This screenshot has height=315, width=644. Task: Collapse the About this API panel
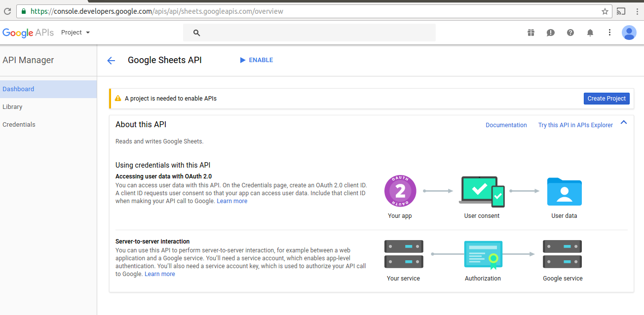point(624,122)
